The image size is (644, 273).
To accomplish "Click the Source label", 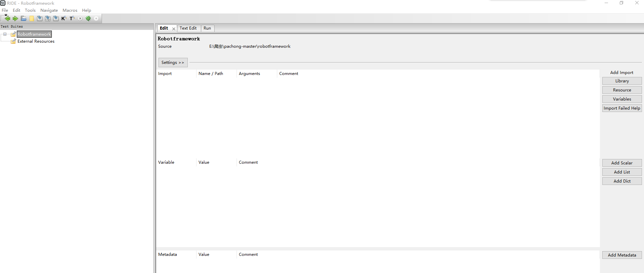I will pos(165,46).
